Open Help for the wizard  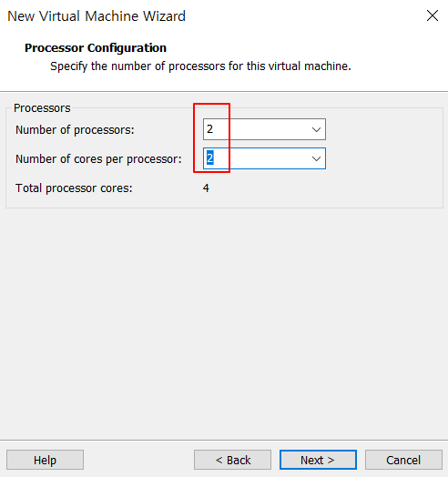[x=45, y=460]
